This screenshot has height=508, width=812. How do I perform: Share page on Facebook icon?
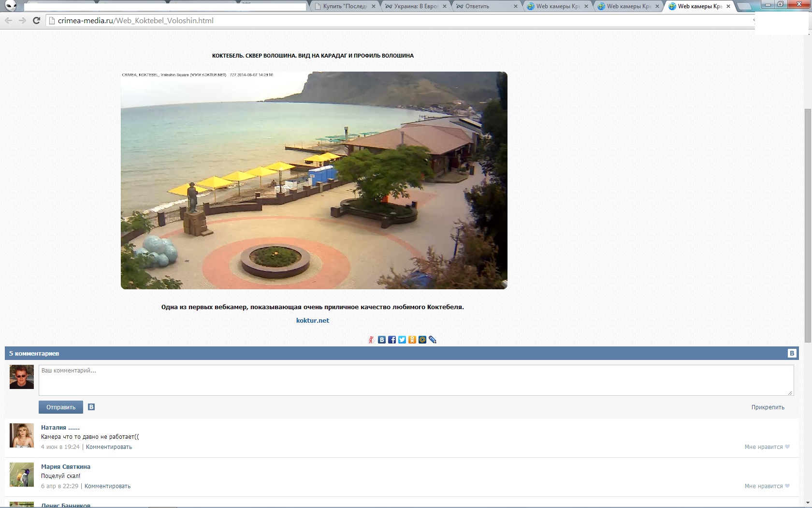pos(392,340)
